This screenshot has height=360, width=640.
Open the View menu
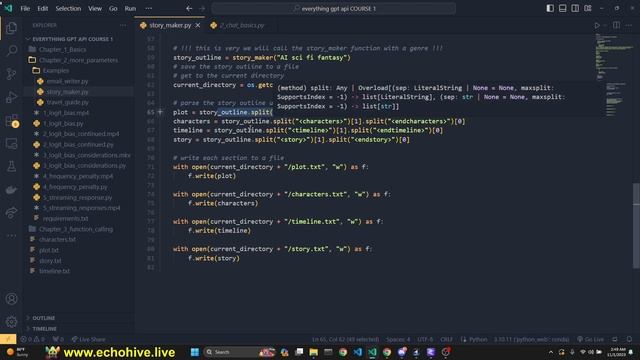pos(95,8)
